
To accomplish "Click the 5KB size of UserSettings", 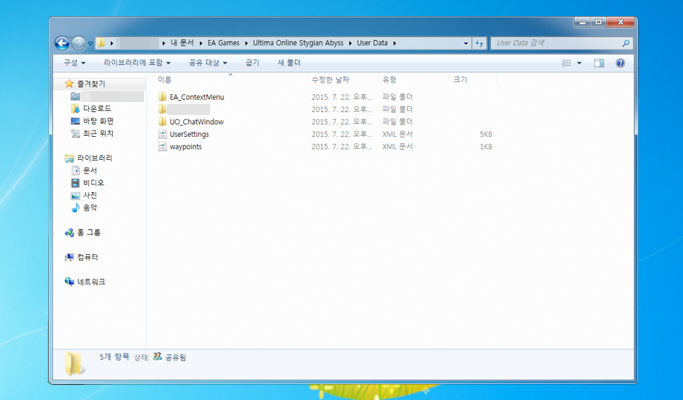I will tap(486, 134).
